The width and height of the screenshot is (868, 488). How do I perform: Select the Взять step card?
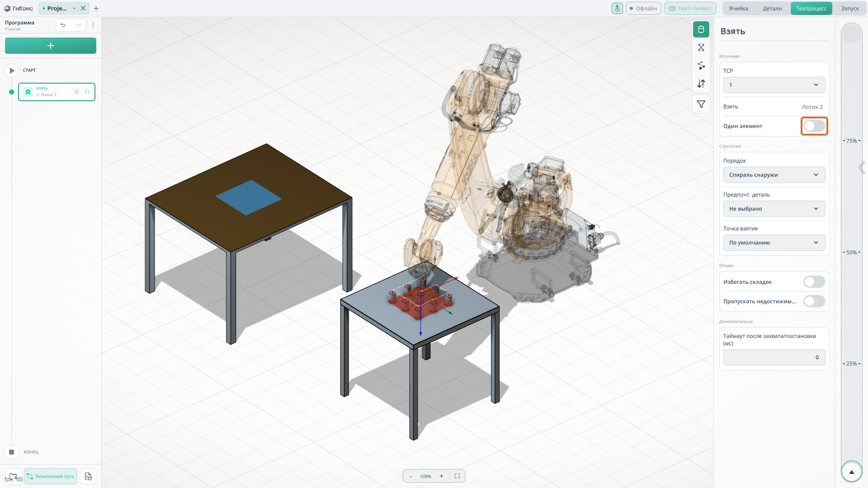point(57,92)
